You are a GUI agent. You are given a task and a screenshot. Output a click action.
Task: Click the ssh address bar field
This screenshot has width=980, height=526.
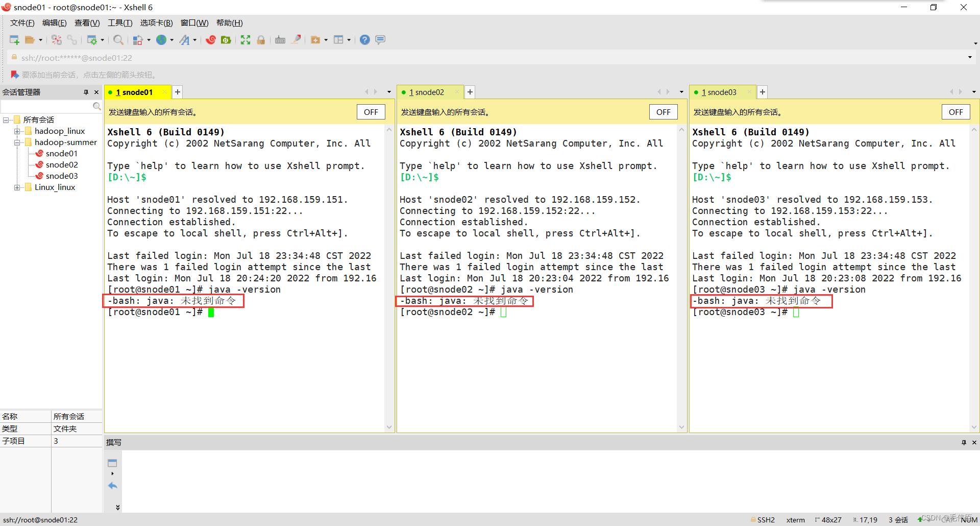[487, 58]
